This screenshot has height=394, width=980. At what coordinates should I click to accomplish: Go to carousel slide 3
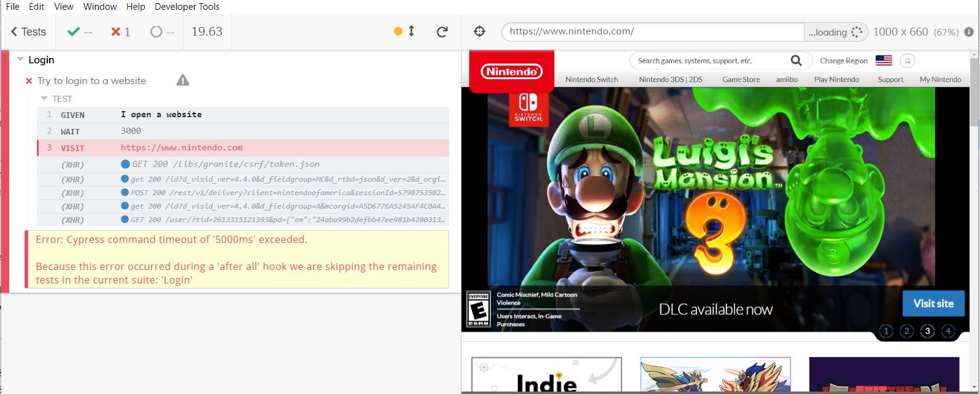[x=927, y=331]
